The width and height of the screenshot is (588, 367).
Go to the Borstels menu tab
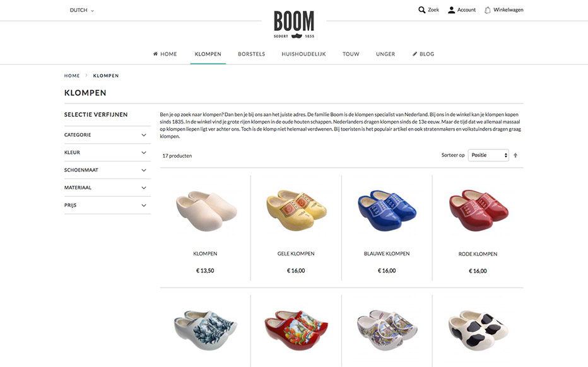pyautogui.click(x=251, y=54)
